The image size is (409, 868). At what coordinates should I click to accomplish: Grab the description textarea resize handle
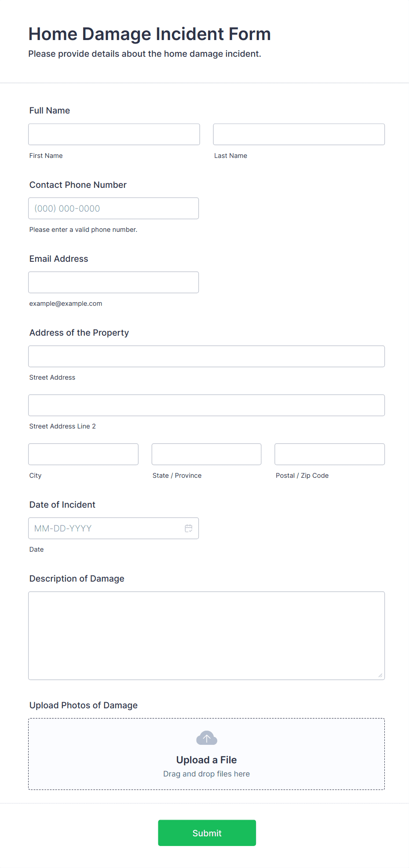pos(380,675)
